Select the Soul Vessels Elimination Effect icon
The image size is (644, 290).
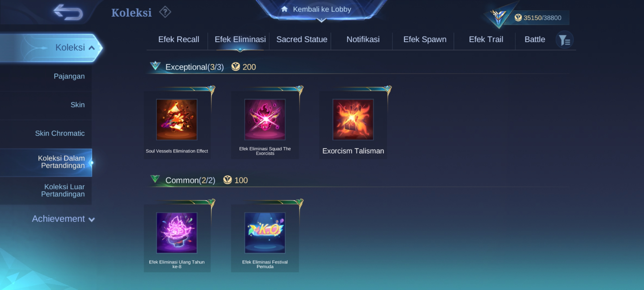click(x=177, y=119)
